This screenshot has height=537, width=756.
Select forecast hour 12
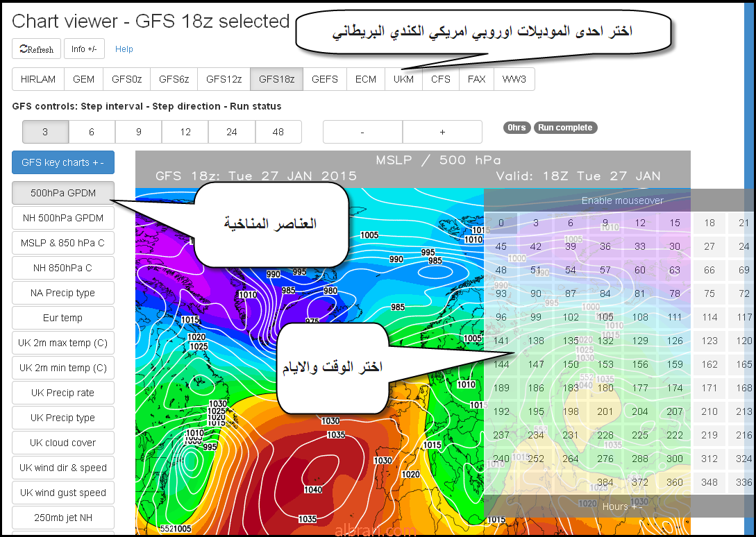coord(640,223)
